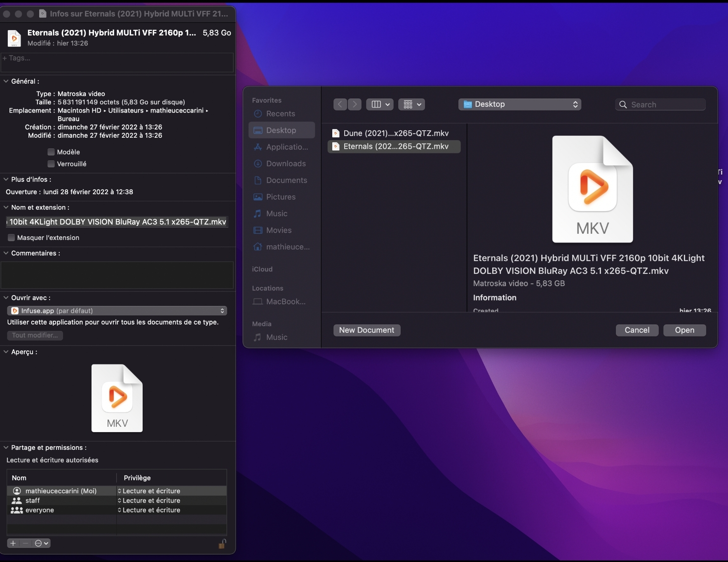Select Desktop in Favorites sidebar

point(282,130)
